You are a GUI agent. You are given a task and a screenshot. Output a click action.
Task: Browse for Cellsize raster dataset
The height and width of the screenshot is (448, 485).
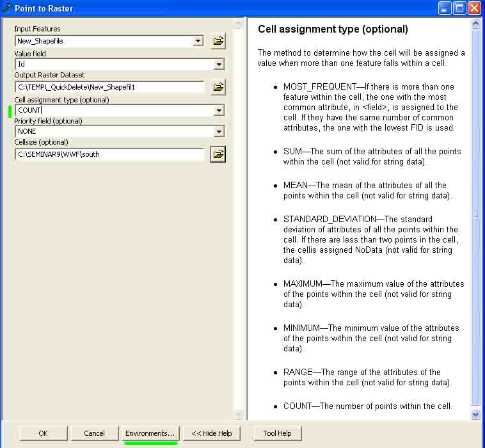pos(218,154)
